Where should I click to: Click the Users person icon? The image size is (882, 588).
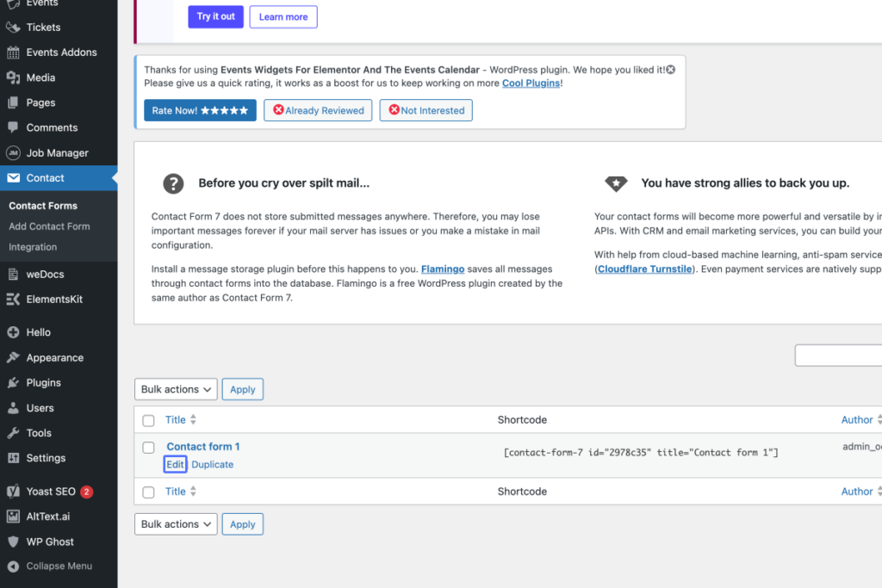coord(13,408)
